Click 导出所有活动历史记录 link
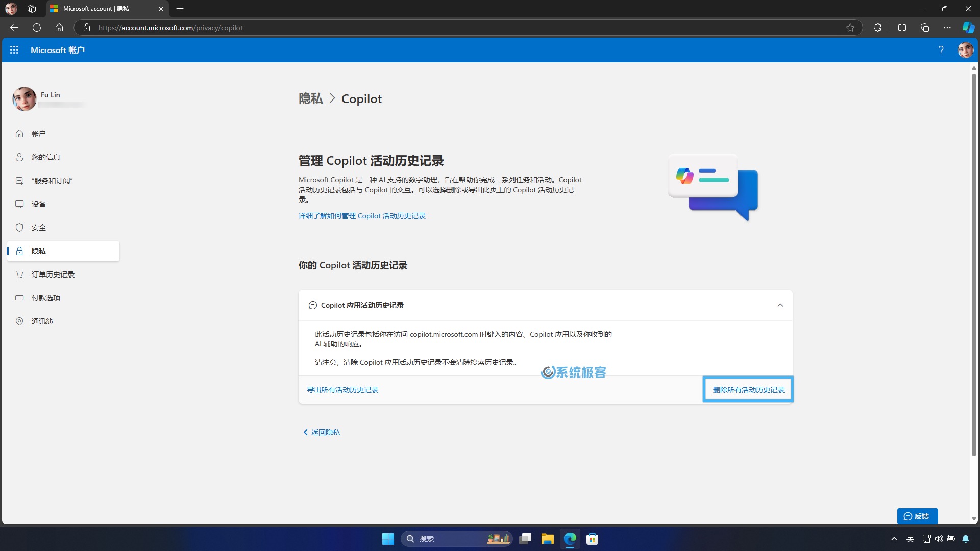Image resolution: width=980 pixels, height=551 pixels. (x=342, y=390)
